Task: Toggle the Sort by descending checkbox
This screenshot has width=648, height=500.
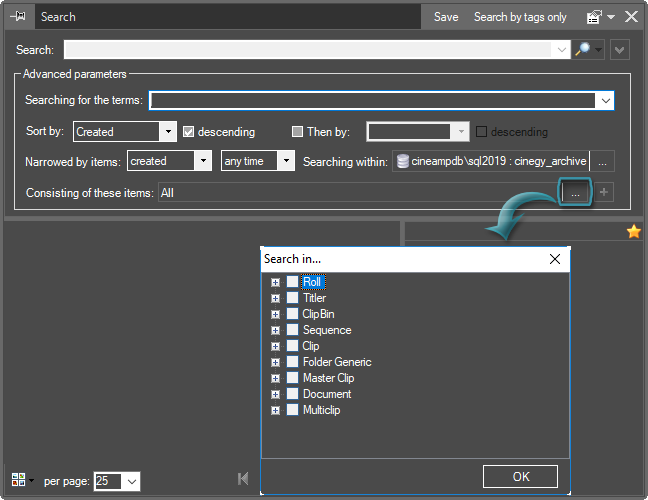Action: pos(188,131)
